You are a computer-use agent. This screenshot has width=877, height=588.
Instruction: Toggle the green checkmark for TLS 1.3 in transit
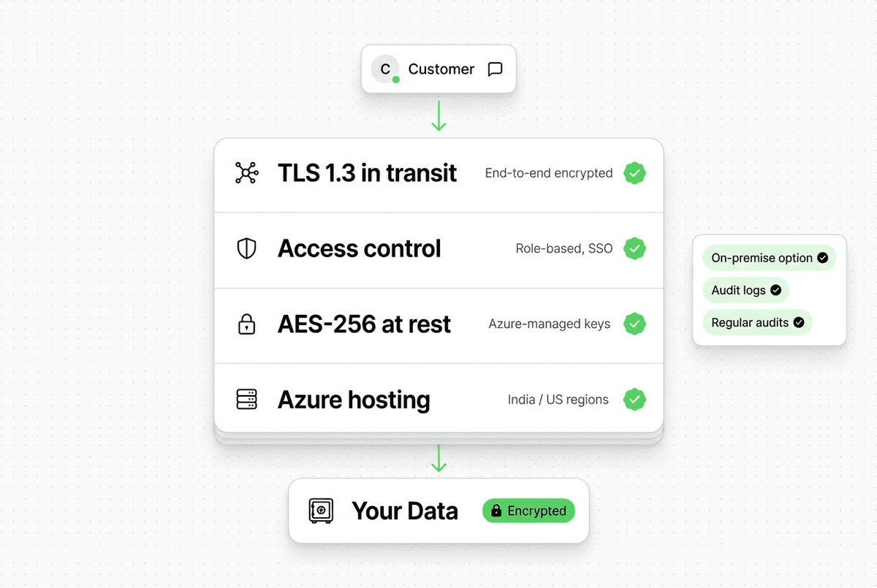point(634,173)
